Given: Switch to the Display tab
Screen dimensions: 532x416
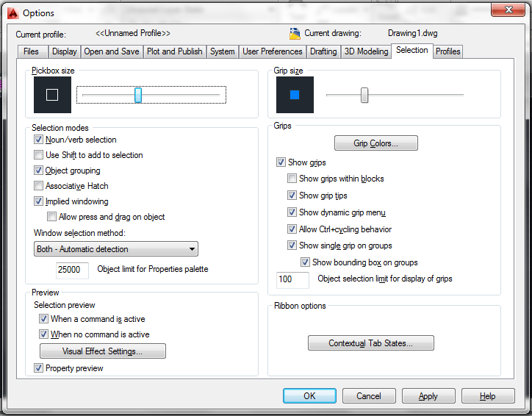Looking at the screenshot, I should (x=64, y=51).
